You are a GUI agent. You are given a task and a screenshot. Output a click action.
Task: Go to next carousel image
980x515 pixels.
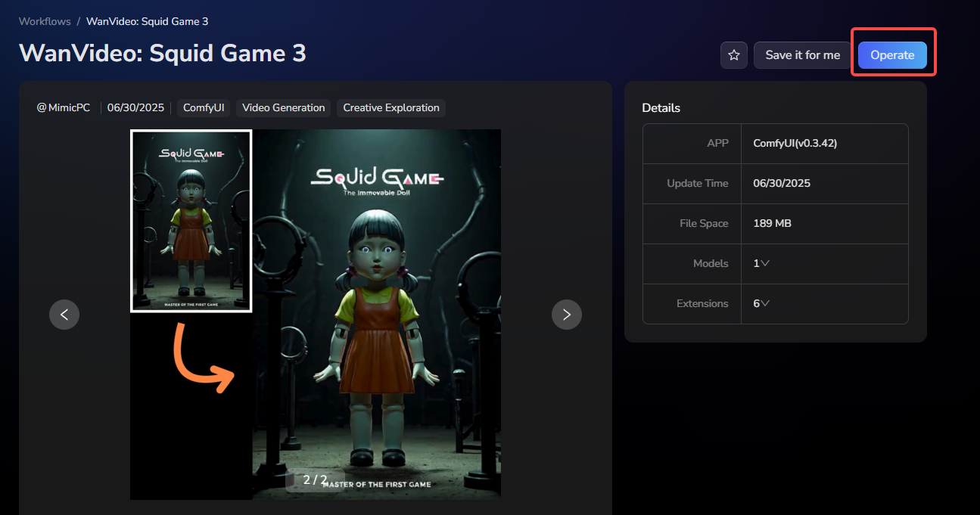pos(567,315)
